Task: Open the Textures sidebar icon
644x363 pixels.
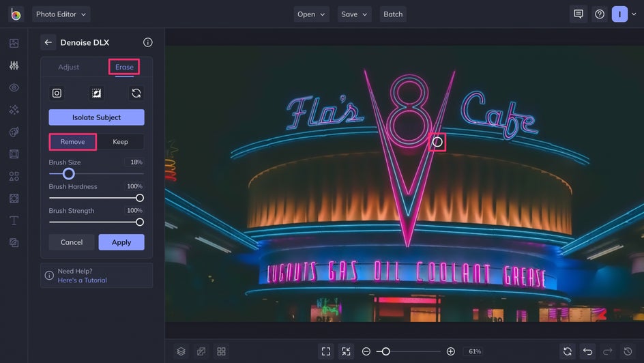Action: (x=14, y=243)
